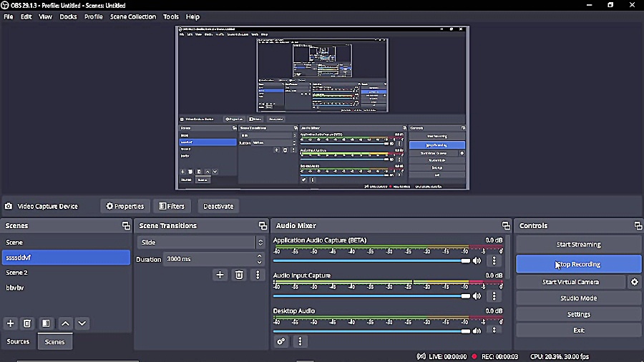This screenshot has width=644, height=362.
Task: Add a new scene with plus icon
Action: click(10, 323)
